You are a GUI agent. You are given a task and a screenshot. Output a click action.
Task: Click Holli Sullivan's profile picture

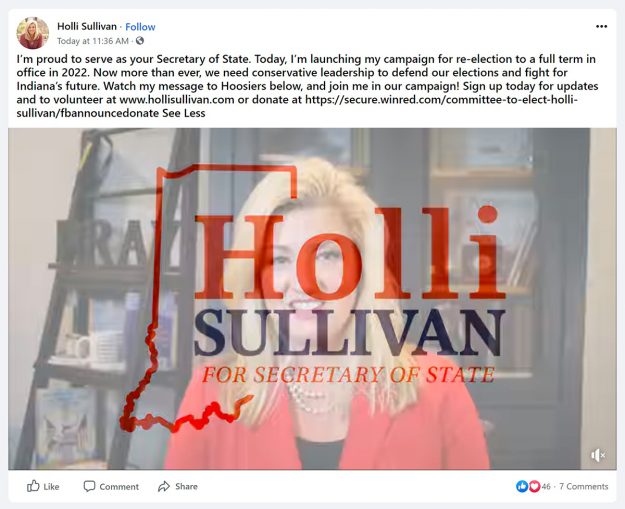click(33, 33)
